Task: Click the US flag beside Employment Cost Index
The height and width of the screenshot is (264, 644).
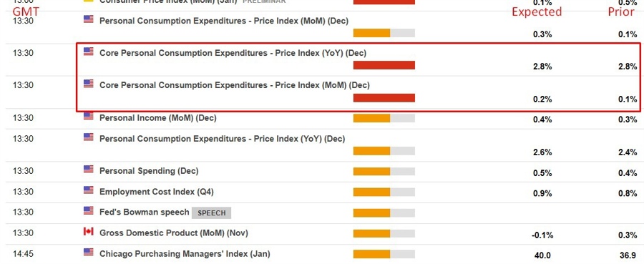Action: pos(88,190)
